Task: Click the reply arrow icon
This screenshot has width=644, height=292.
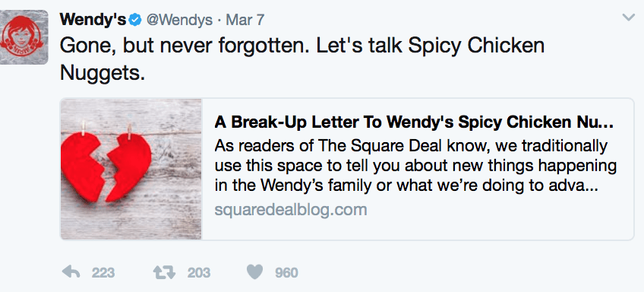Action: click(71, 272)
